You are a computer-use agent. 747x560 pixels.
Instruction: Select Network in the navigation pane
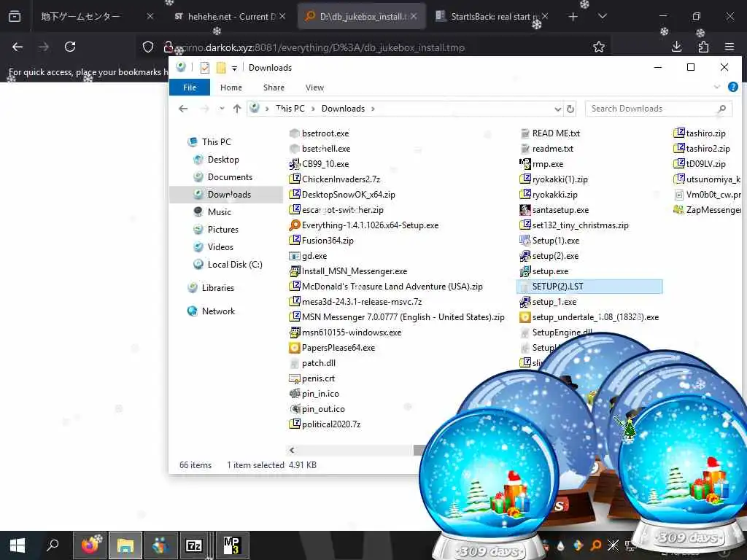pyautogui.click(x=218, y=311)
